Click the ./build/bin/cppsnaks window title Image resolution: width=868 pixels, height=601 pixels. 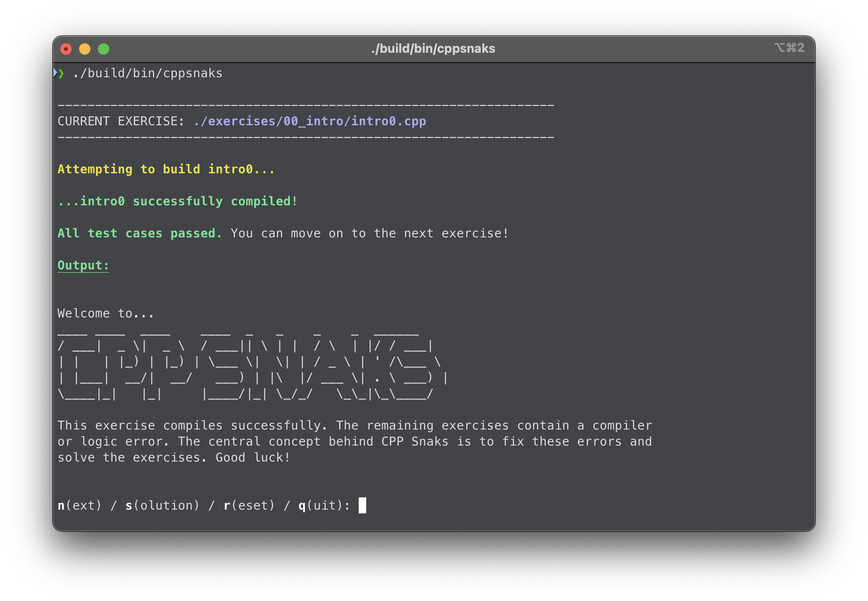tap(433, 49)
